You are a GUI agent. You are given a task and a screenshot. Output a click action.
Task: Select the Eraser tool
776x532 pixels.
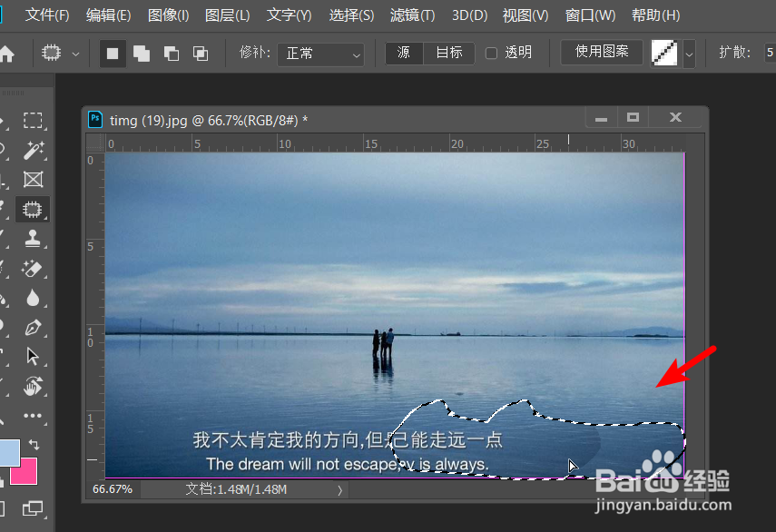coord(33,269)
